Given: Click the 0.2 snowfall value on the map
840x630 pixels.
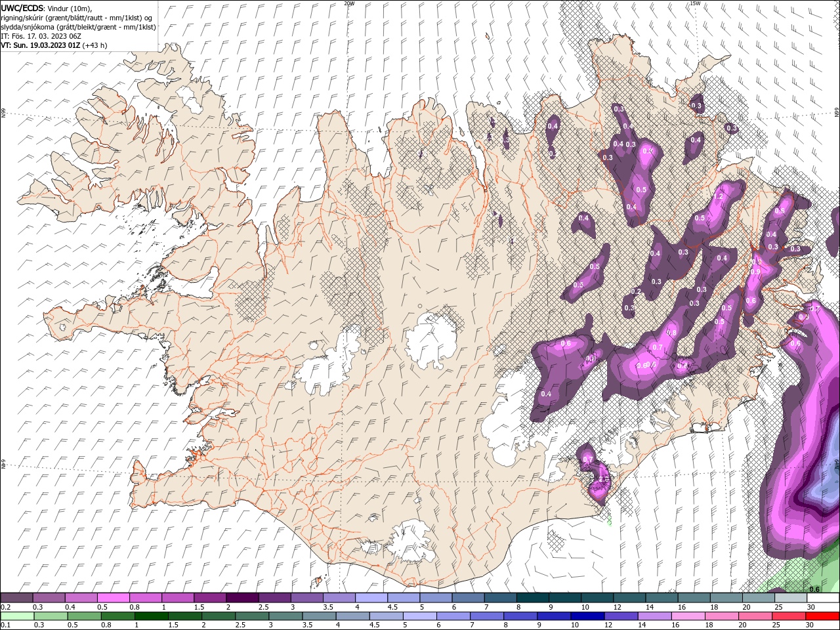Looking at the screenshot, I should [x=635, y=291].
